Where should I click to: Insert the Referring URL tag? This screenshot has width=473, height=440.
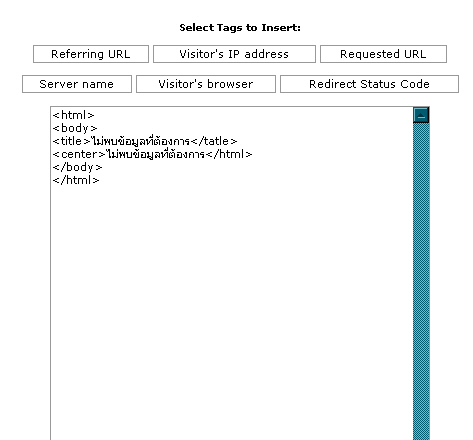point(91,54)
